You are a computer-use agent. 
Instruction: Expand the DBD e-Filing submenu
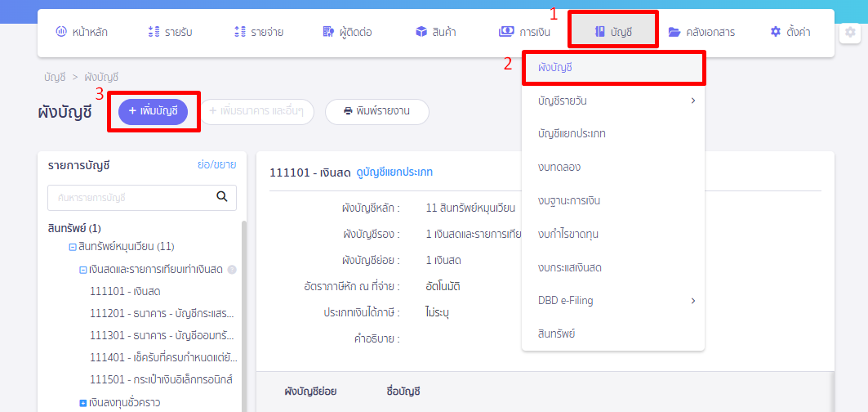click(613, 301)
